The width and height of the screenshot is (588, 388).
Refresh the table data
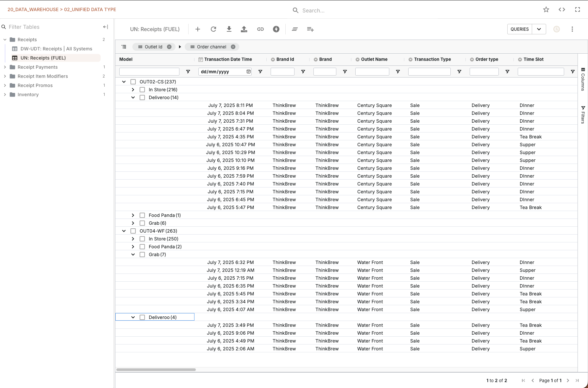click(213, 29)
